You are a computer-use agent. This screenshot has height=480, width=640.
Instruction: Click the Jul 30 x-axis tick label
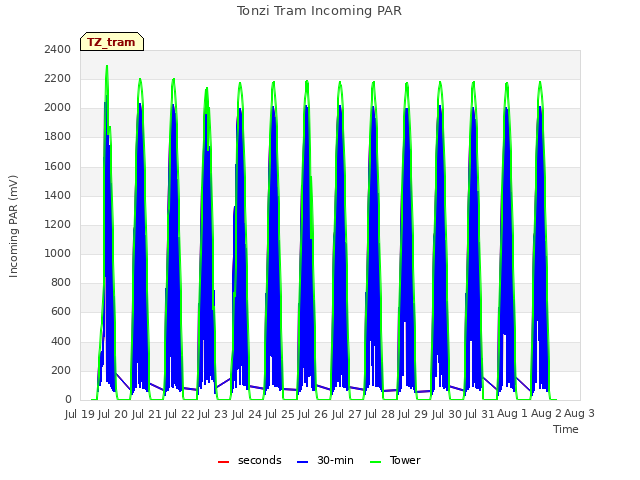point(447,414)
